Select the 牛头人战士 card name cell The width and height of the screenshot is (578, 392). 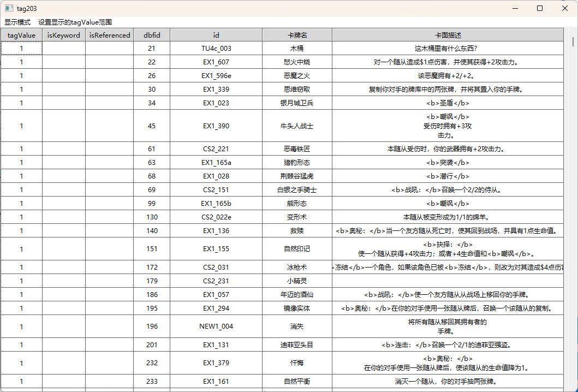pos(297,126)
